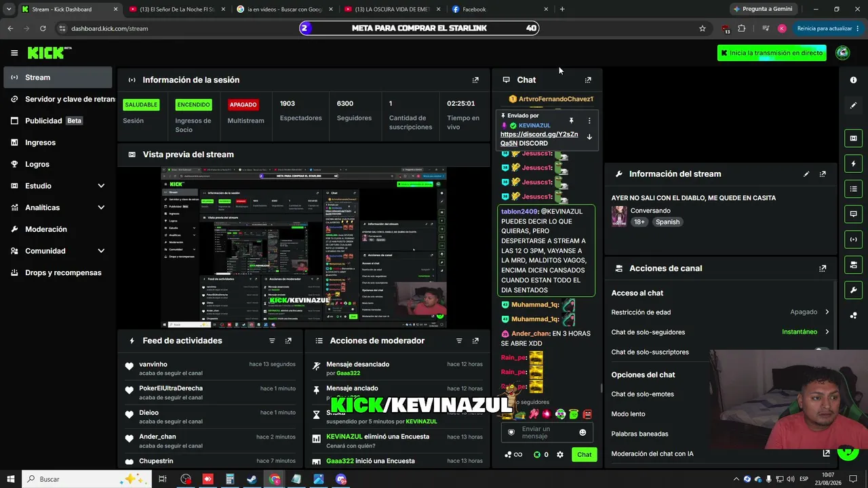Image resolution: width=868 pixels, height=488 pixels.
Task: Edit stream info with the pencil icon
Action: [806, 174]
